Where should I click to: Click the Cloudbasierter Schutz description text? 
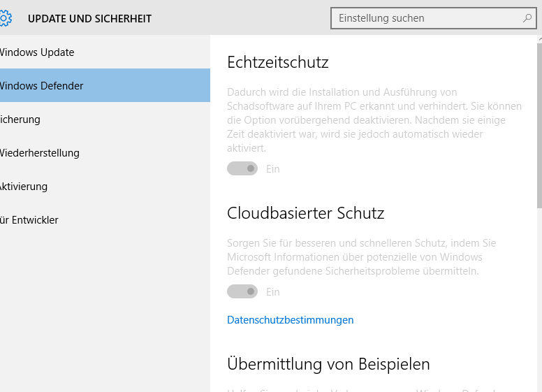point(362,256)
